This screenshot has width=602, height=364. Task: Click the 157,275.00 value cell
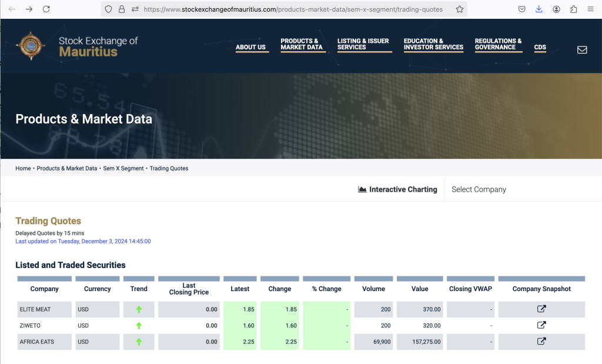click(420, 342)
